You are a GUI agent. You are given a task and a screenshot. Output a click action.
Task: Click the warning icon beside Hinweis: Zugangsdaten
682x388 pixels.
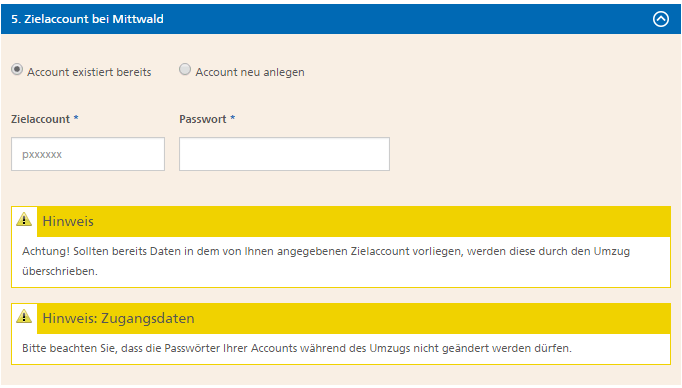24,317
